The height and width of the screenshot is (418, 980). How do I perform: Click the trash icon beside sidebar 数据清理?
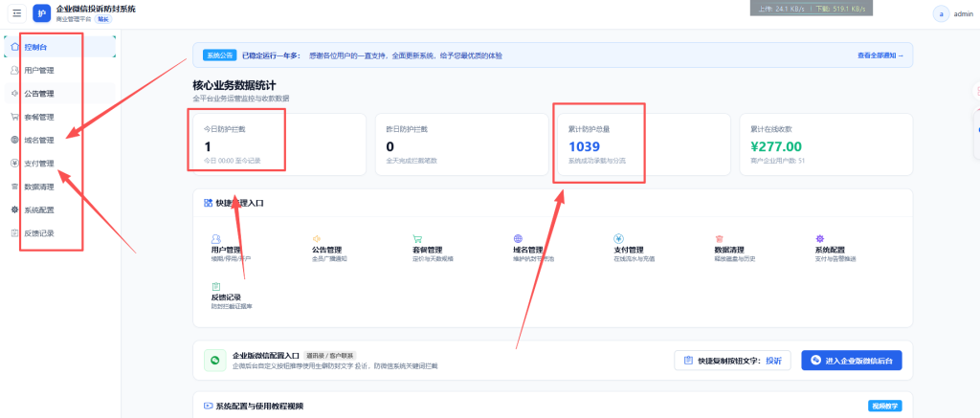[15, 187]
